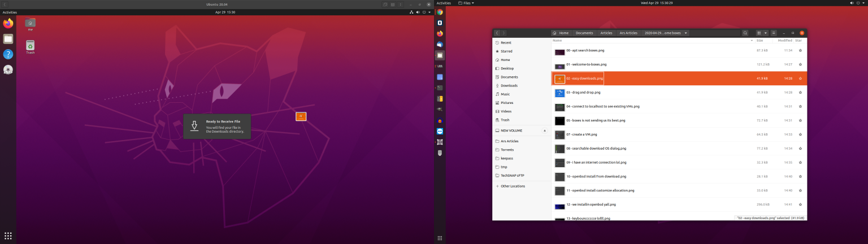Click the dragged orange thumbnail on the VM desktop
Viewport: 868px width, 244px height.
[x=301, y=116]
